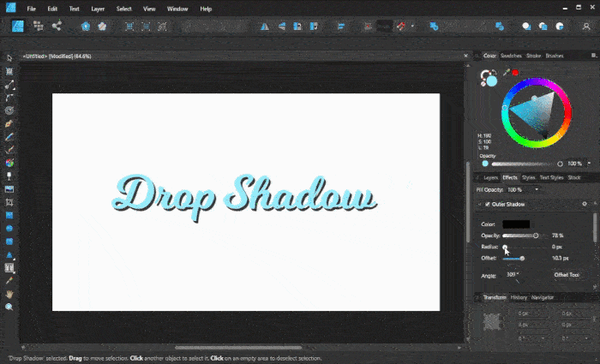Open Color opacity percentage dropdown
Screen dimensions: 600x364
(x=589, y=164)
